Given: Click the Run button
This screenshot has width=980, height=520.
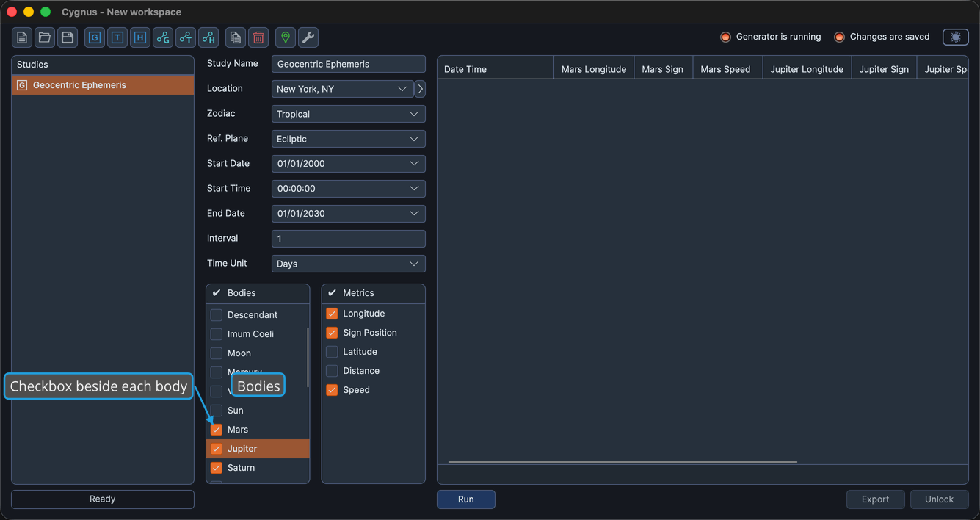Looking at the screenshot, I should [466, 499].
